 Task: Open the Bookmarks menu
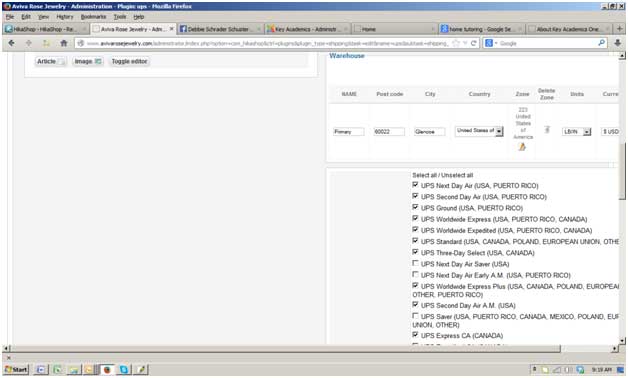click(93, 17)
